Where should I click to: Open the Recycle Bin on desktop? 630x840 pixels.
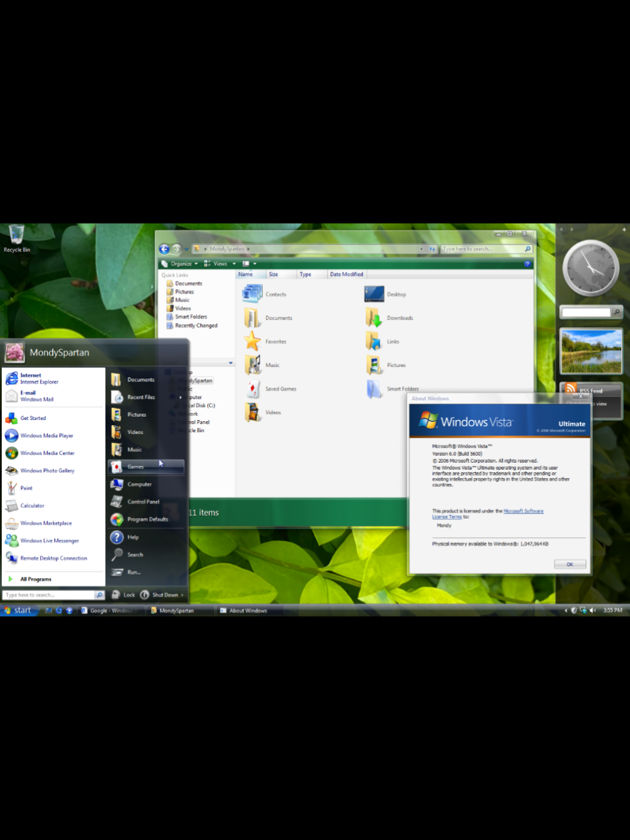tap(17, 239)
